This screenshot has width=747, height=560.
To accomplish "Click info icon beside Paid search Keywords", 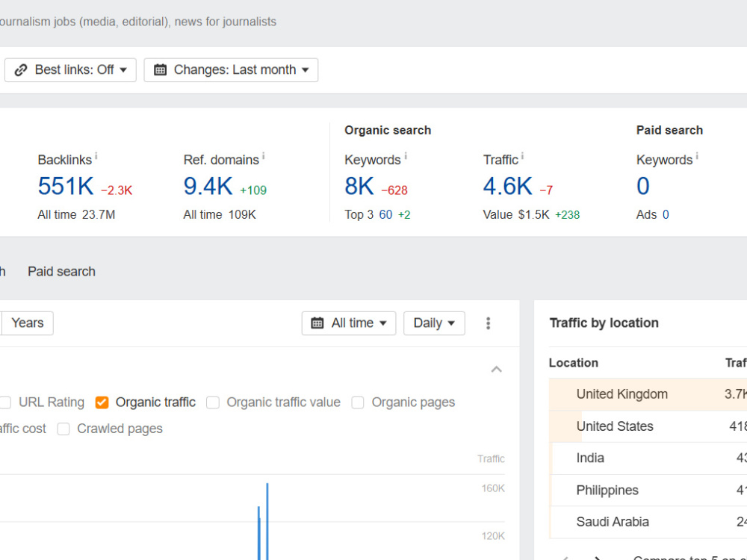I will (x=696, y=156).
